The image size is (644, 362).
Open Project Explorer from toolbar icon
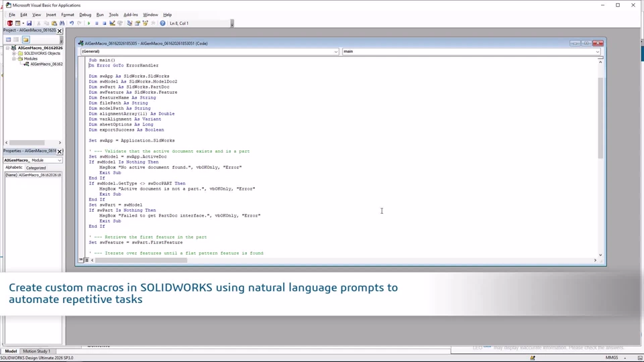129,23
